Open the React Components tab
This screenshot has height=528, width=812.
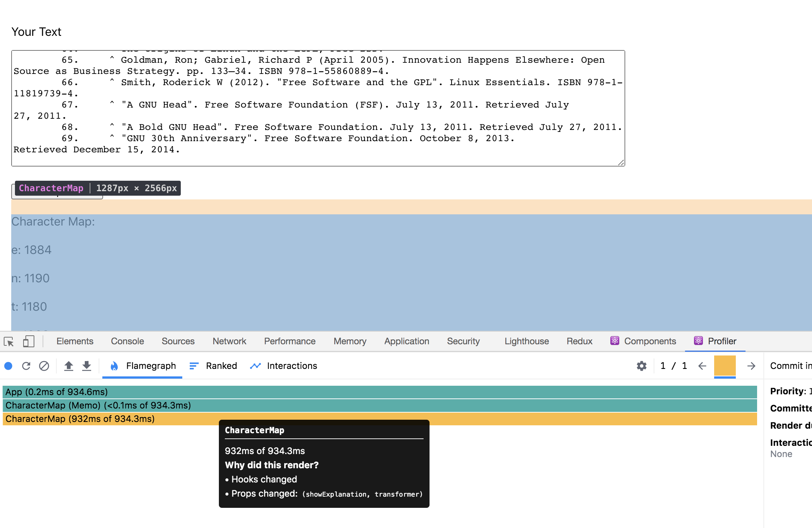pyautogui.click(x=643, y=341)
